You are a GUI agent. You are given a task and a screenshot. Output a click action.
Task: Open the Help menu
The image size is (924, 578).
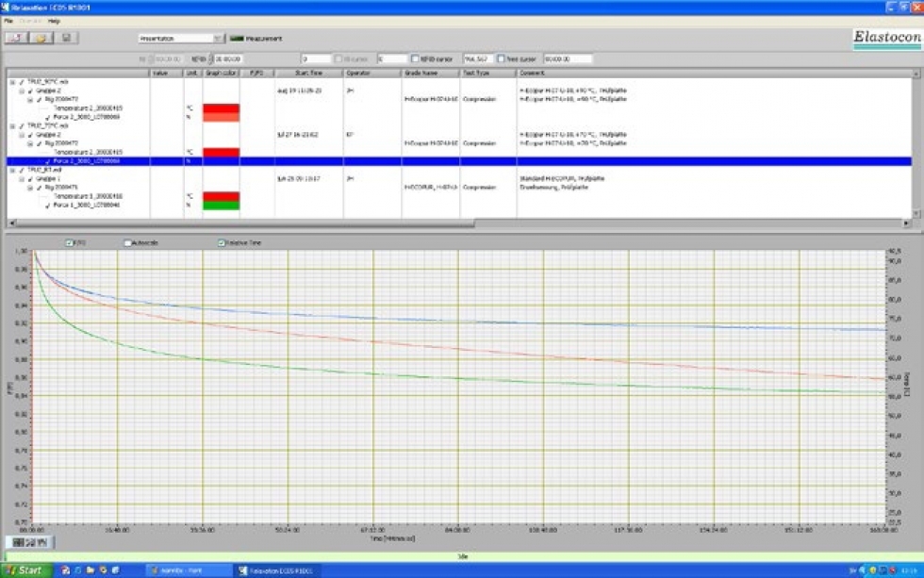click(x=54, y=20)
